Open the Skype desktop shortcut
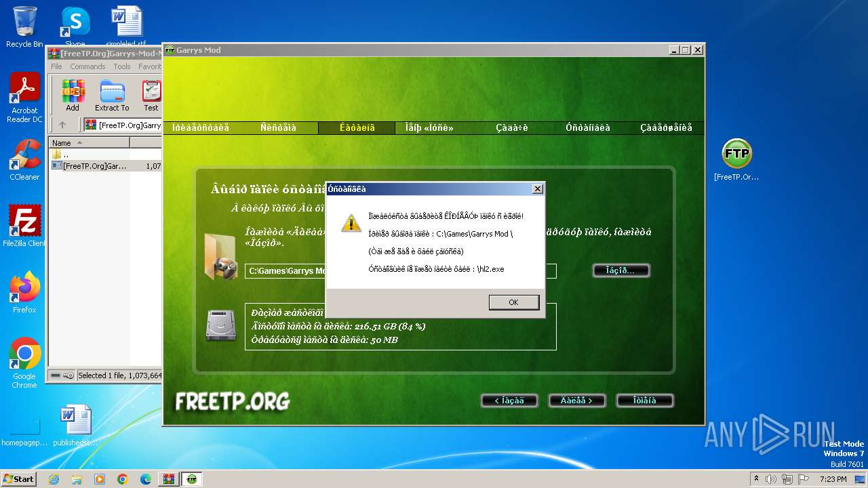The width and height of the screenshot is (868, 488). (x=75, y=26)
